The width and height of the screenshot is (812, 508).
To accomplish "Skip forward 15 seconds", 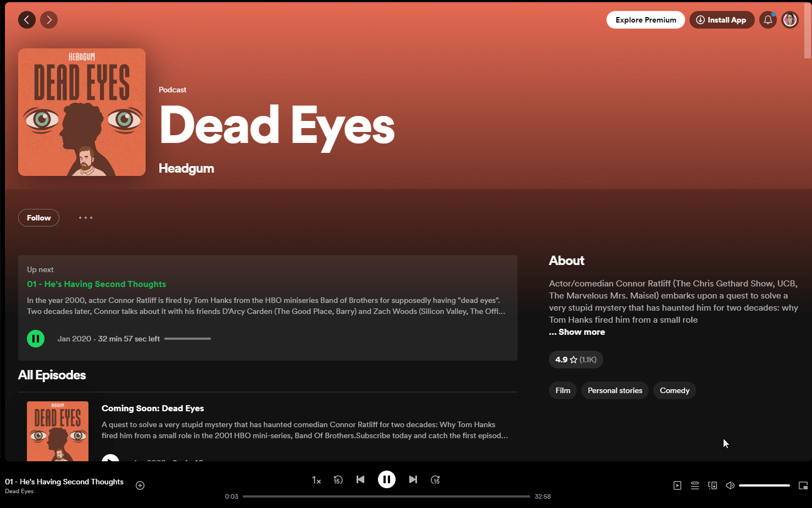I will pos(435,480).
